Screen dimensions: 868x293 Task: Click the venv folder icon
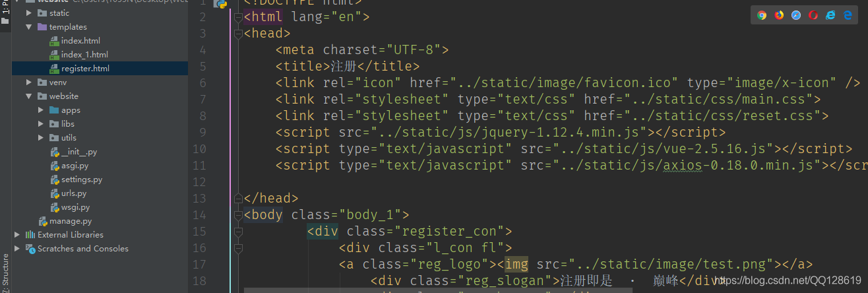(42, 82)
